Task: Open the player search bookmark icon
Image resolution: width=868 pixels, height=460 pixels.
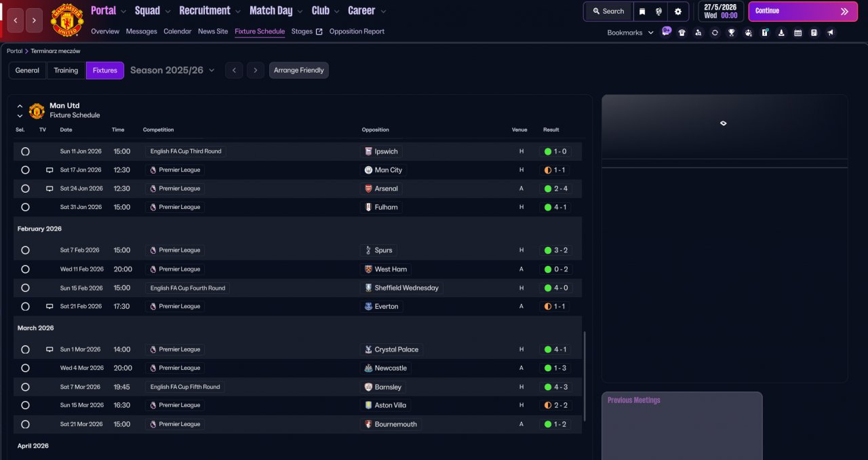Action: click(698, 33)
